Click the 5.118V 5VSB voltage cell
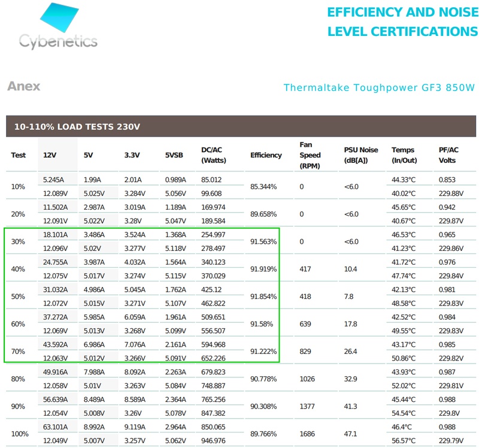The image size is (479, 448). pos(175,249)
